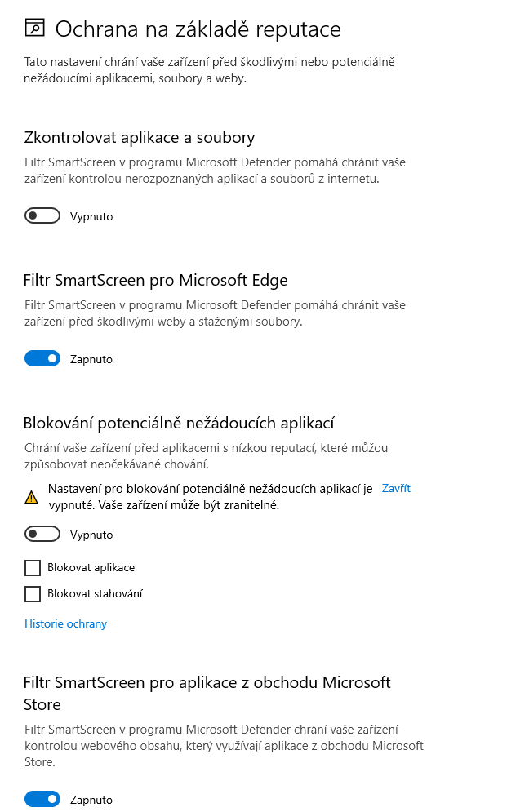The height and width of the screenshot is (812, 507).
Task: Click the warning message about disabled blocking
Action: 210,497
